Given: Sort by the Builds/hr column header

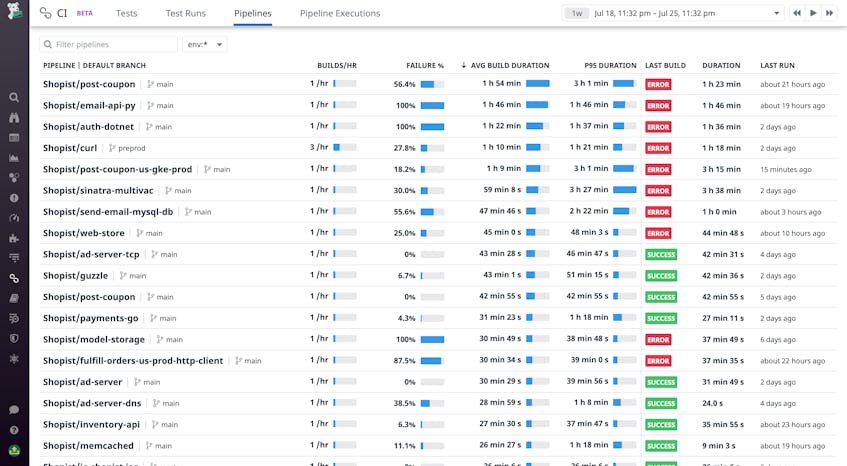Looking at the screenshot, I should [x=337, y=65].
